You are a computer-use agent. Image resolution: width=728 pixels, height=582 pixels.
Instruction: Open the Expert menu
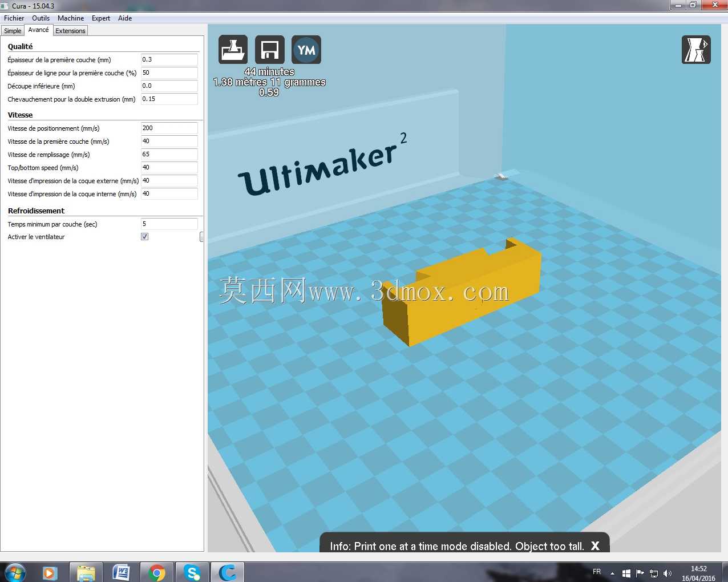click(x=101, y=18)
